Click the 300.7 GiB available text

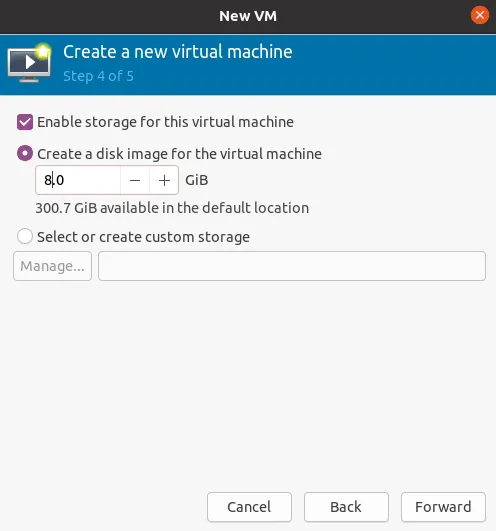[x=172, y=208]
